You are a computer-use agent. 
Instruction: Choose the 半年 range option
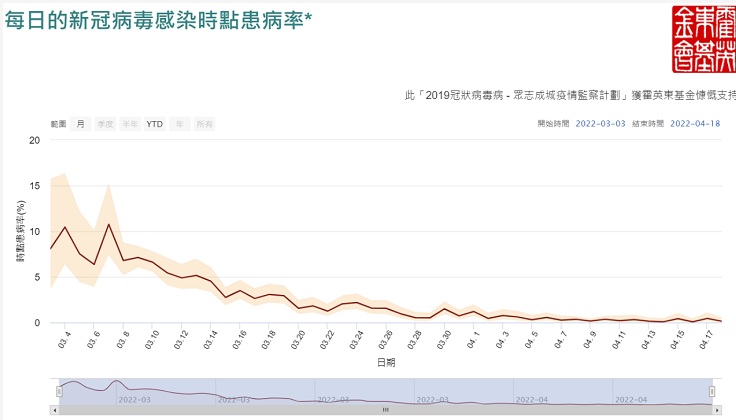[x=130, y=124]
